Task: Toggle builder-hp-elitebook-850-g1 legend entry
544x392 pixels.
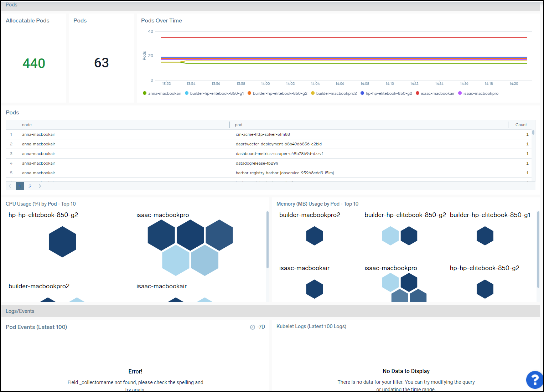Action: (214, 93)
